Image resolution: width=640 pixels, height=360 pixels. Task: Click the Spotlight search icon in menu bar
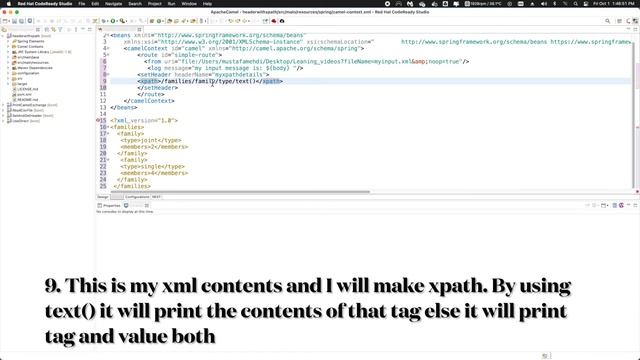tap(575, 4)
